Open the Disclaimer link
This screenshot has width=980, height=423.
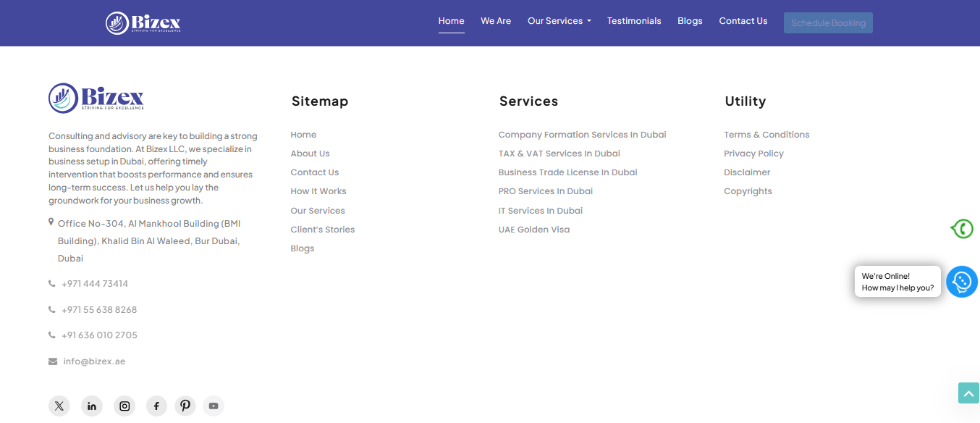coord(747,172)
